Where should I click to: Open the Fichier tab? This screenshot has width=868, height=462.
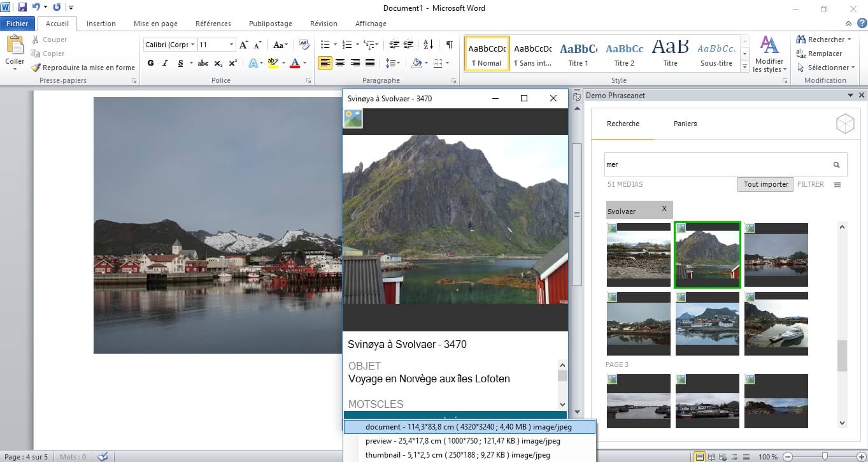(x=18, y=24)
